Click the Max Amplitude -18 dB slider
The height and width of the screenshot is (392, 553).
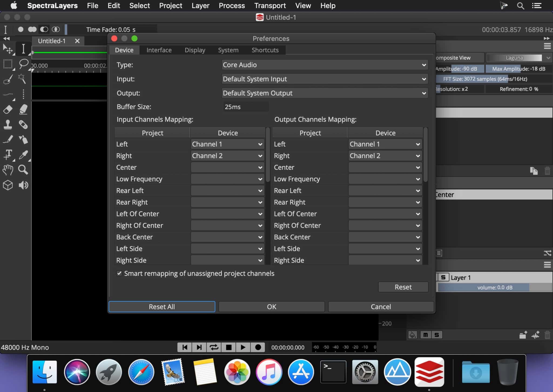pyautogui.click(x=518, y=69)
